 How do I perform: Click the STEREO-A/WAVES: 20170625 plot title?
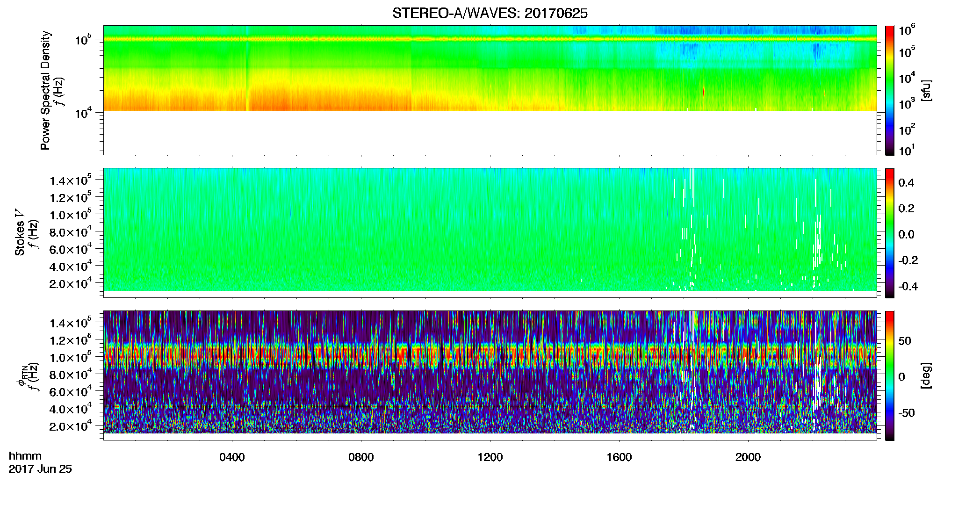[490, 13]
